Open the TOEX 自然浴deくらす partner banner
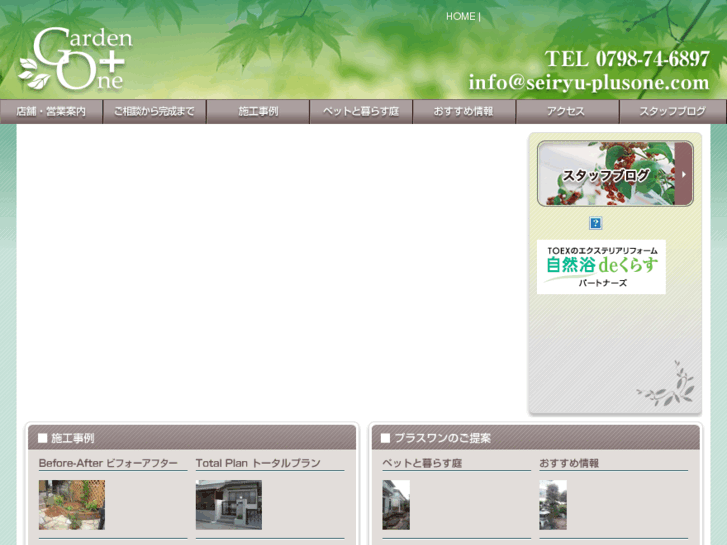The width and height of the screenshot is (727, 545). [601, 267]
